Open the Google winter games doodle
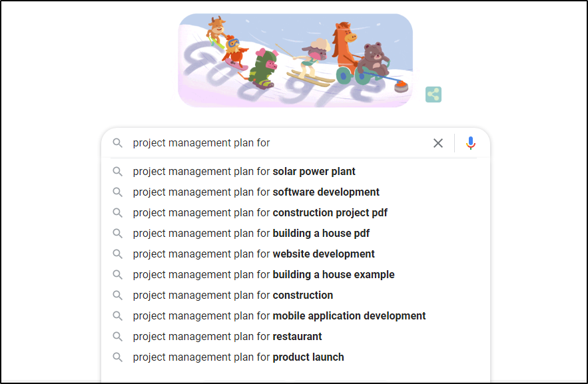 [295, 61]
